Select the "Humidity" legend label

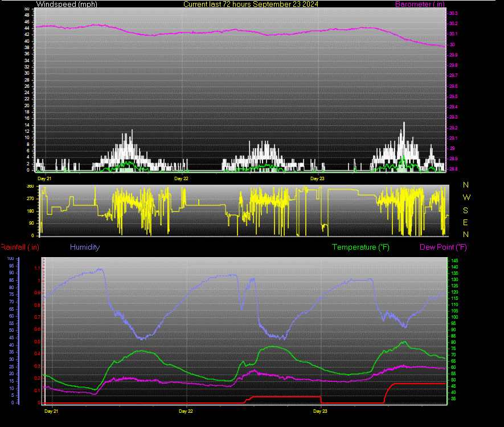tap(85, 247)
